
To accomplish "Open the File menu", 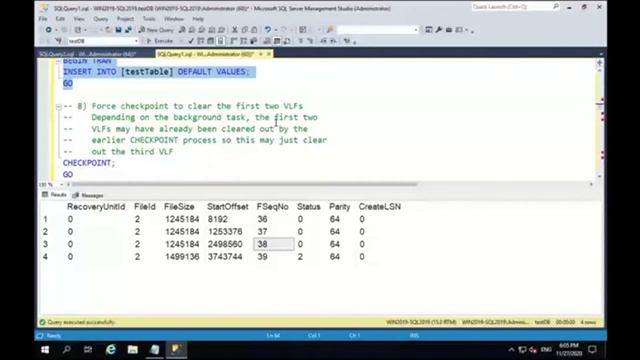I will click(x=43, y=19).
